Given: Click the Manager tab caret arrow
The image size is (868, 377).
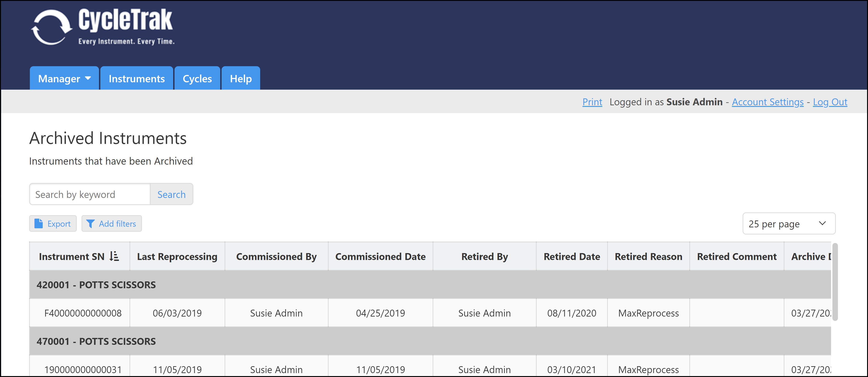Looking at the screenshot, I should 88,78.
